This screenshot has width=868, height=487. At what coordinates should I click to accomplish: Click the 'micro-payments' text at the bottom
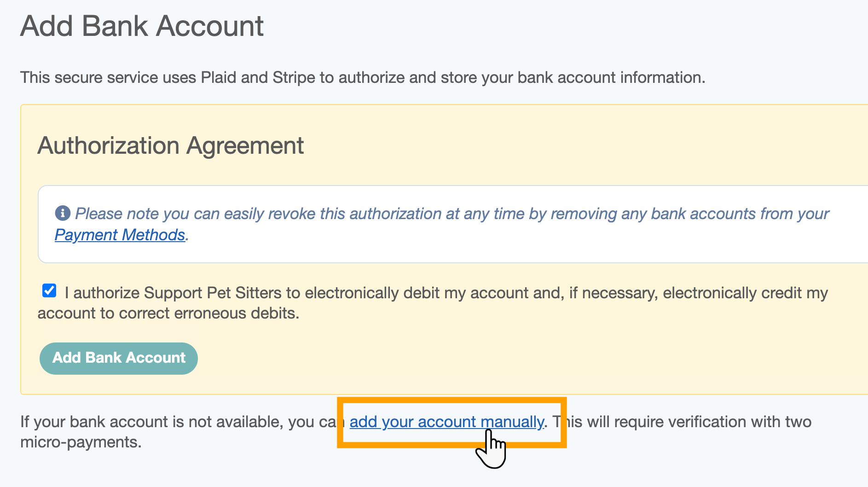click(81, 442)
